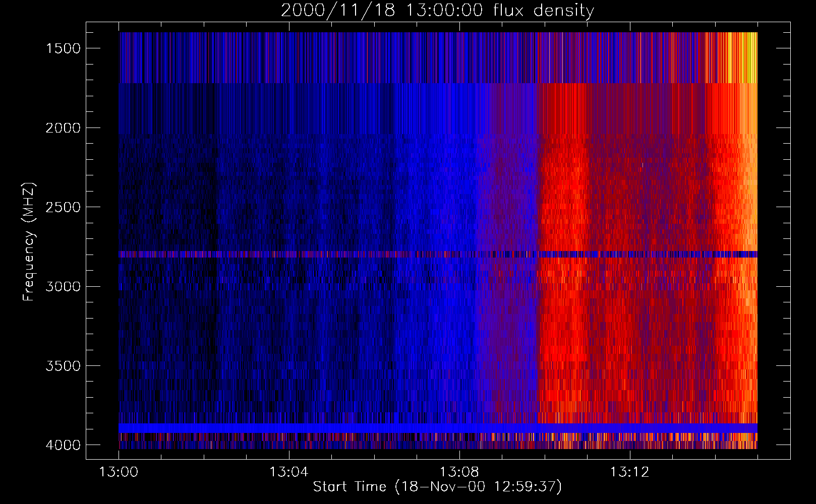Click the 'Start Time (18-Nov-00 12:59:37)' caption
Image resolution: width=816 pixels, height=504 pixels.
pos(437,487)
